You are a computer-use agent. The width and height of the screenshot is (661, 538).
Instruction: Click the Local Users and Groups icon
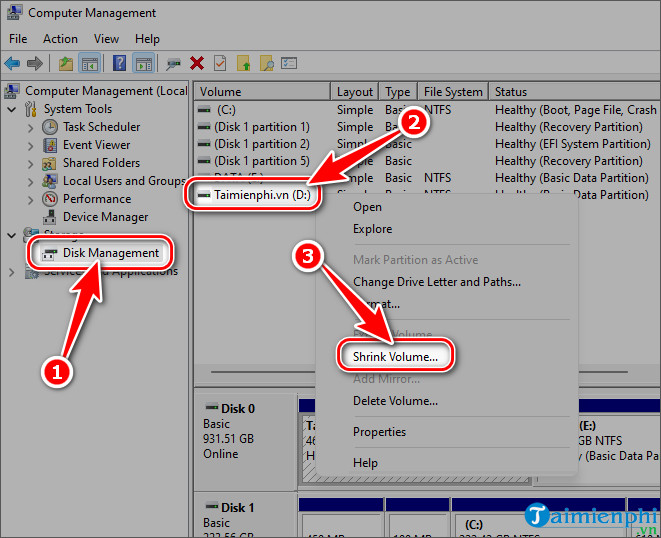point(50,181)
